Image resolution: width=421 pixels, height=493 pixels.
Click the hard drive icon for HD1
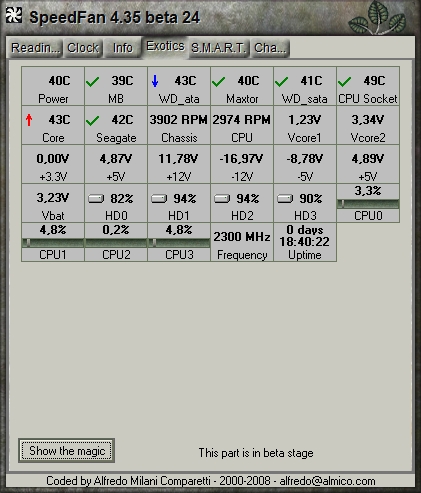tap(159, 199)
